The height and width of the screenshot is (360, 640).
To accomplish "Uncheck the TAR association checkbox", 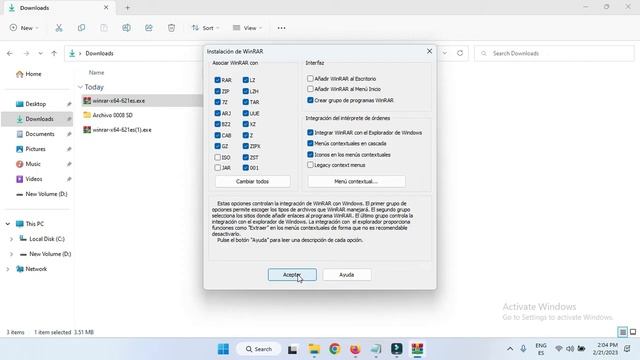I will (246, 102).
